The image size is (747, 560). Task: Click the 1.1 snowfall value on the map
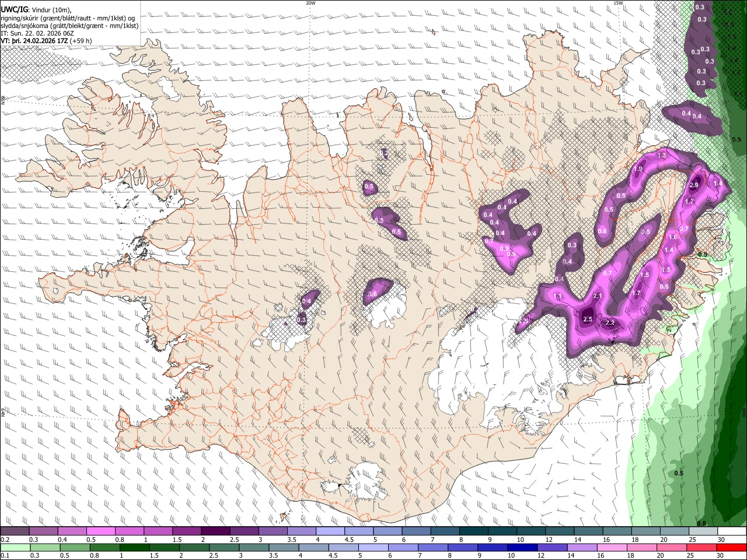(557, 296)
